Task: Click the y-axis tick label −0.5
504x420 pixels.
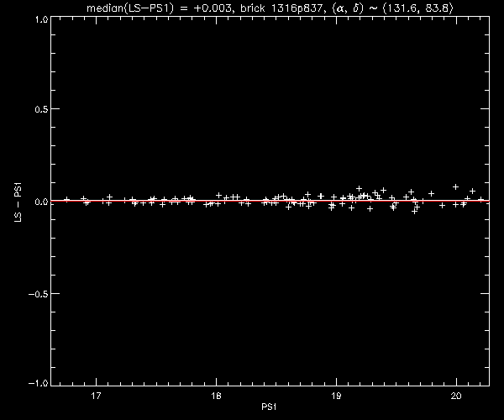Action: tap(39, 294)
